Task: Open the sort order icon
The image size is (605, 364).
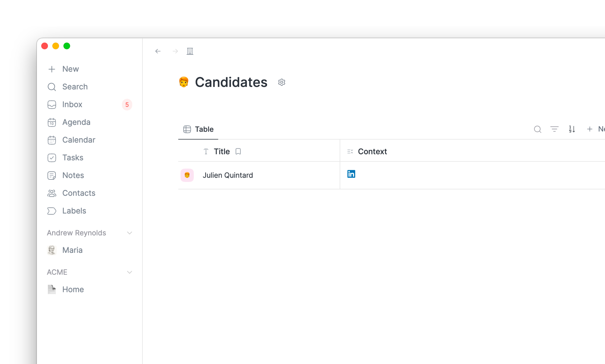Action: pos(572,129)
